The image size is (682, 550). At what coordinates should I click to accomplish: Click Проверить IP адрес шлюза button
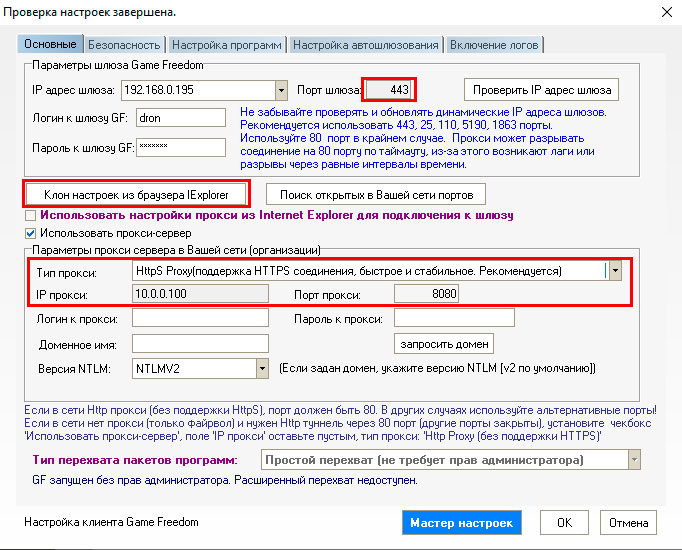point(542,90)
